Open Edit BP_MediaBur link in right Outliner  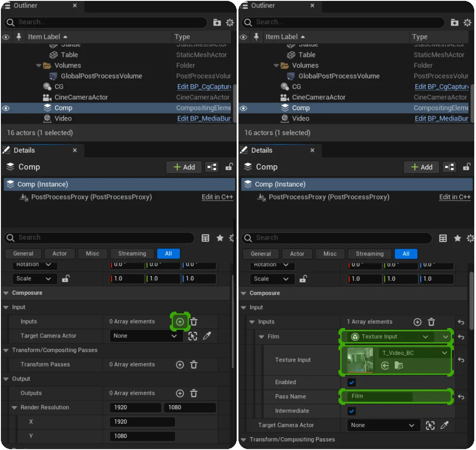[x=441, y=118]
